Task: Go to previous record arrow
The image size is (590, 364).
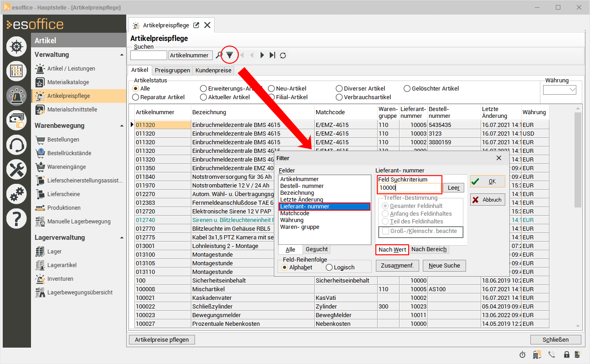Action: (x=251, y=55)
